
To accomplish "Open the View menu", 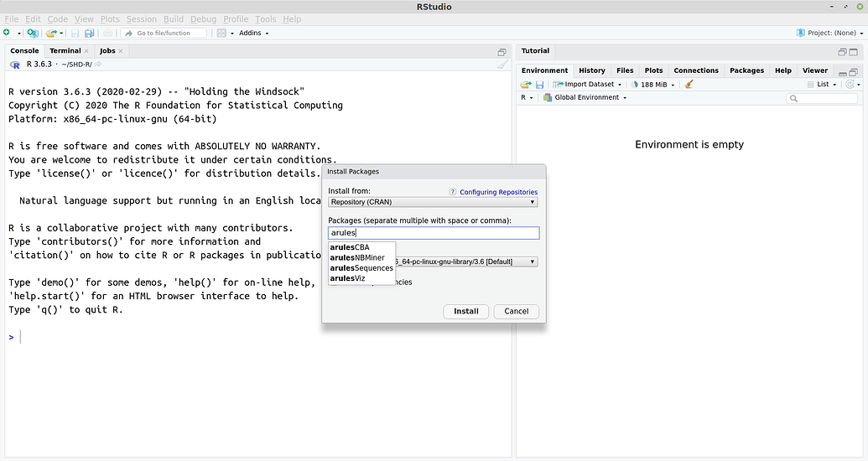I will point(84,18).
